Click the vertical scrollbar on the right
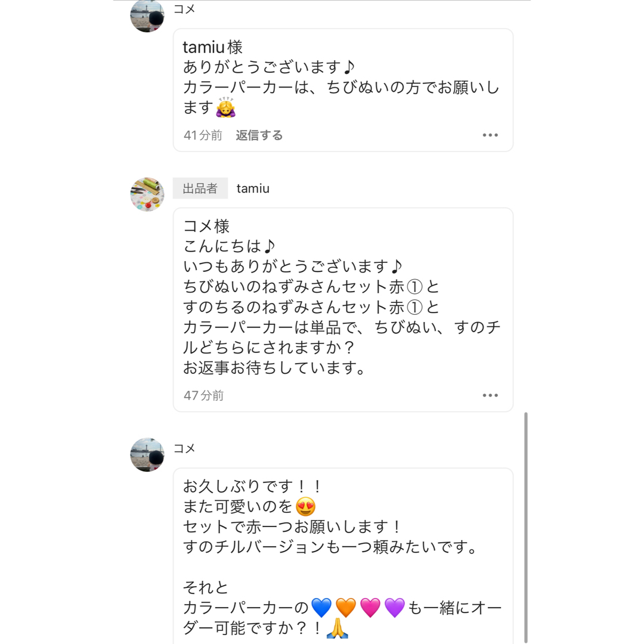The width and height of the screenshot is (644, 644). click(x=526, y=527)
